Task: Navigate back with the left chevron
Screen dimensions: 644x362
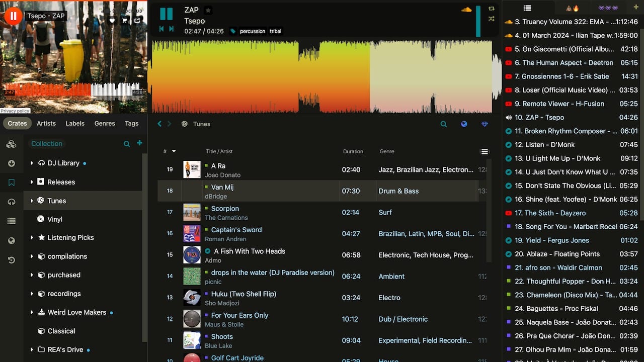Action: [159, 124]
